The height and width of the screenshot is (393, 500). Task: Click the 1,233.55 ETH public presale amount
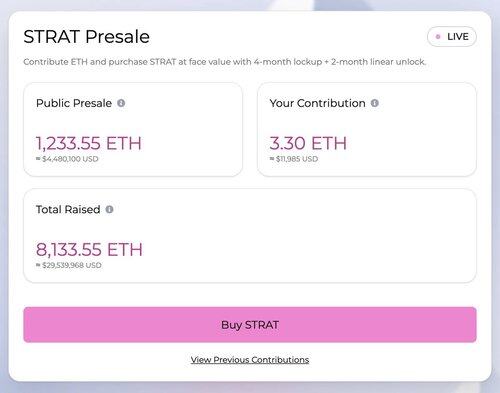coord(89,143)
